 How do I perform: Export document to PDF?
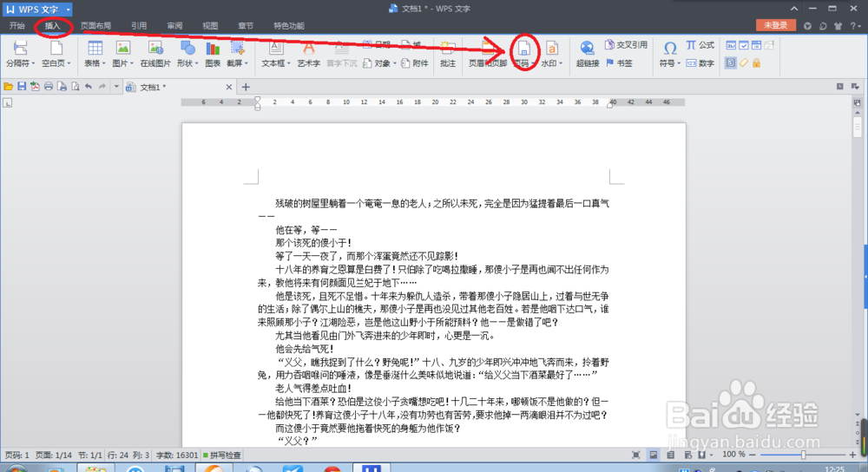click(35, 86)
